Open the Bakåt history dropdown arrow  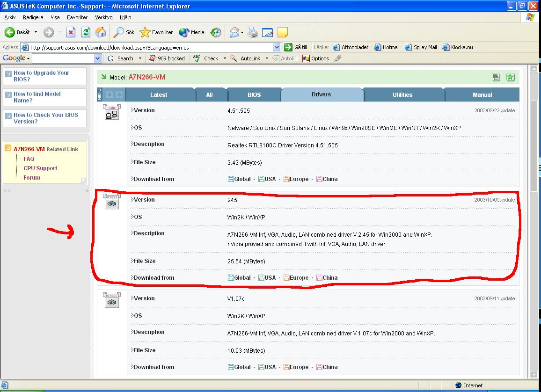pos(36,32)
